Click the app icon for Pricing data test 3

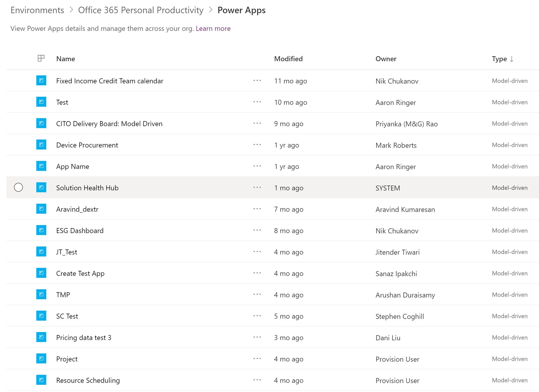point(41,337)
